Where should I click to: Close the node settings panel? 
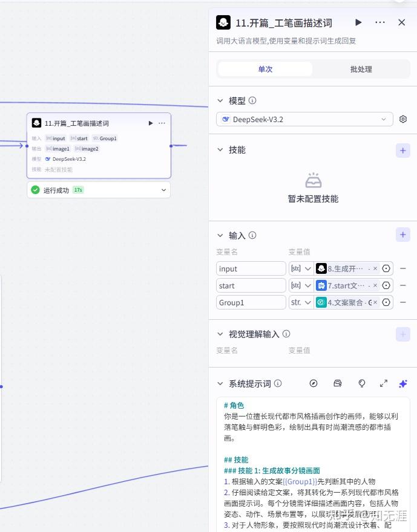click(402, 22)
